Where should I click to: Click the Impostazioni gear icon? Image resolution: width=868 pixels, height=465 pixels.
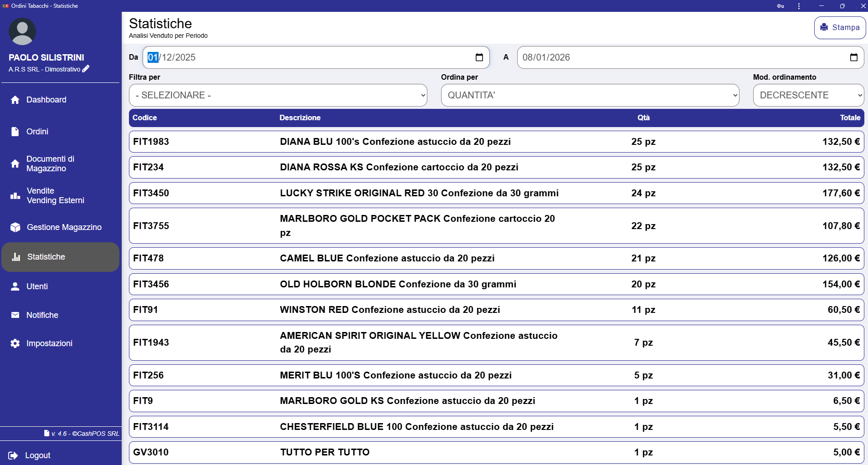15,343
